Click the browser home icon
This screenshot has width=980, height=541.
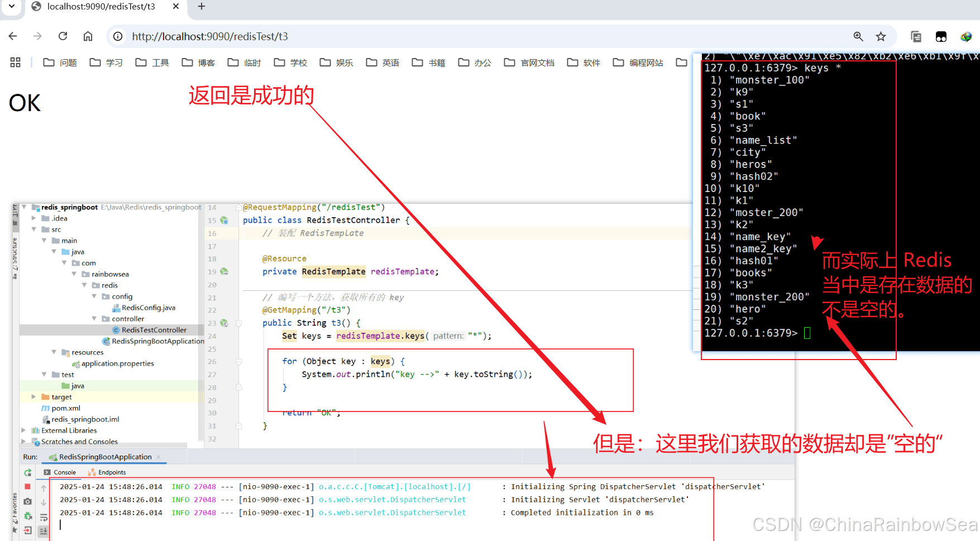pos(88,36)
